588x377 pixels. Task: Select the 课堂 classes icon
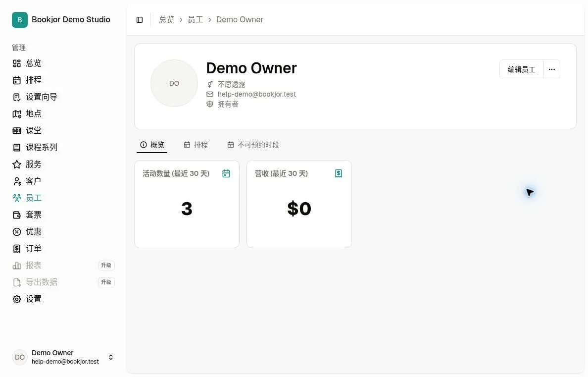[x=17, y=131]
